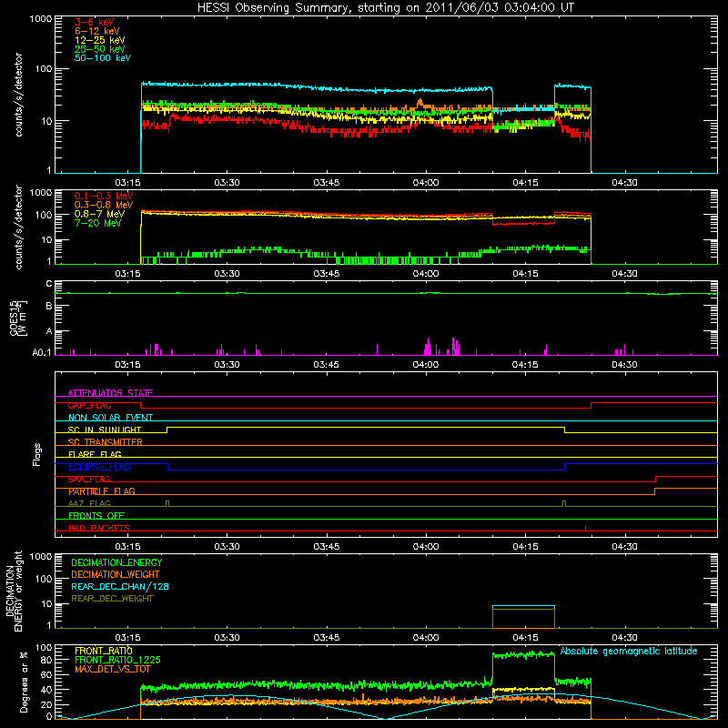The width and height of the screenshot is (728, 728).
Task: Select the NON_SOLAR_EVENT flag label
Action: pyautogui.click(x=110, y=418)
